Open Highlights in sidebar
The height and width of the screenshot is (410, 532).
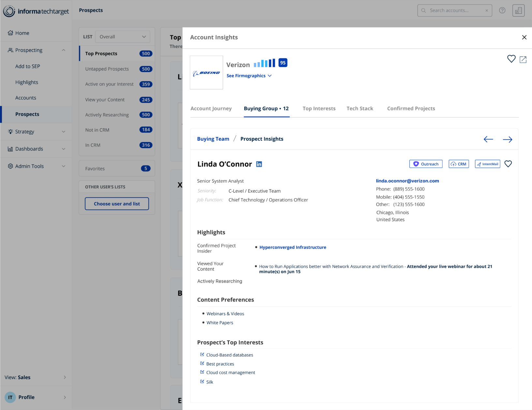(27, 82)
